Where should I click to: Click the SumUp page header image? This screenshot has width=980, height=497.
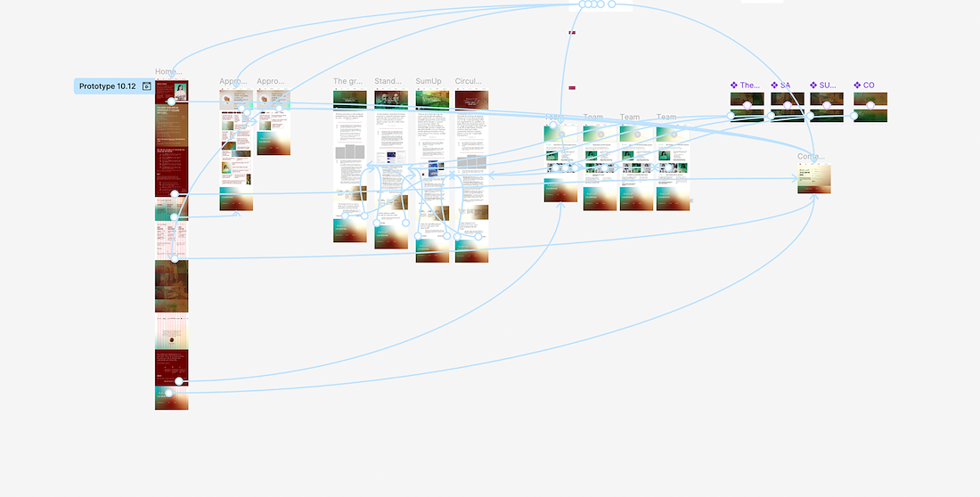(x=432, y=100)
